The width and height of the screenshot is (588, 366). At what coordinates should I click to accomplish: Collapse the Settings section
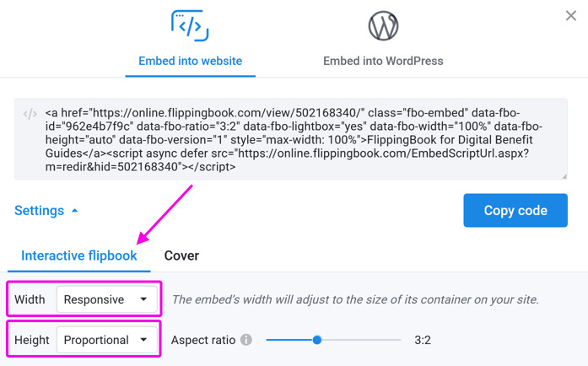pyautogui.click(x=46, y=210)
